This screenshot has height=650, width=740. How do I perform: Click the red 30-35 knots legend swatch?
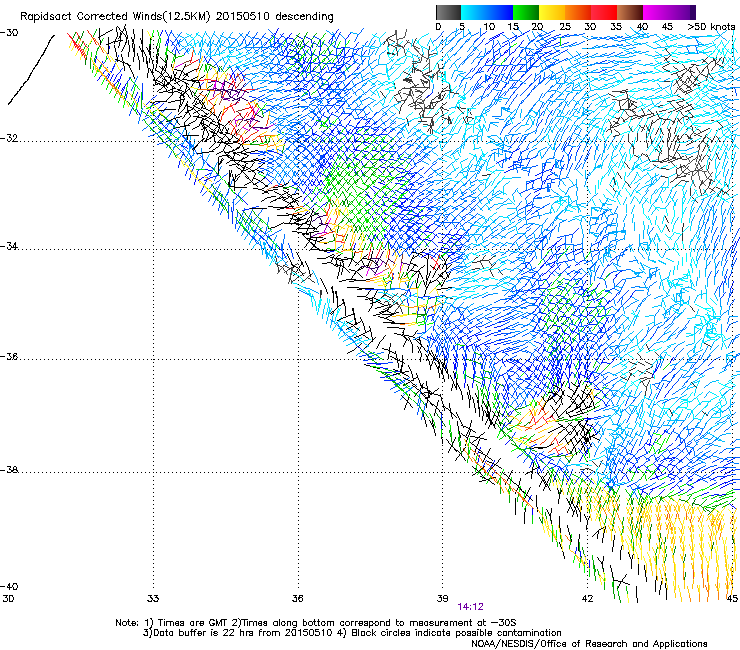(604, 12)
